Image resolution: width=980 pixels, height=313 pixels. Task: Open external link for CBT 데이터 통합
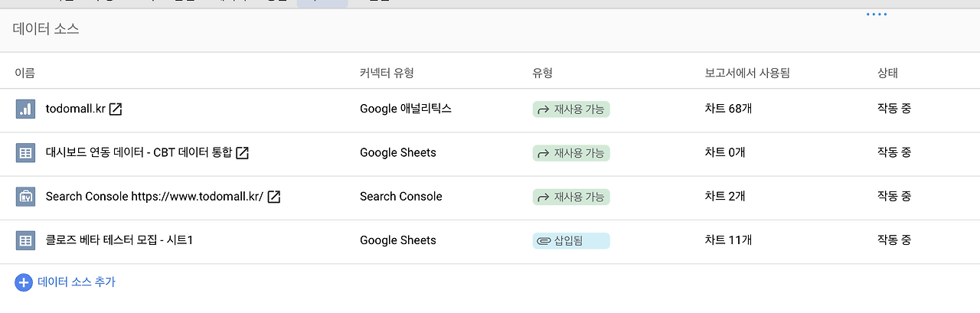[x=242, y=153]
